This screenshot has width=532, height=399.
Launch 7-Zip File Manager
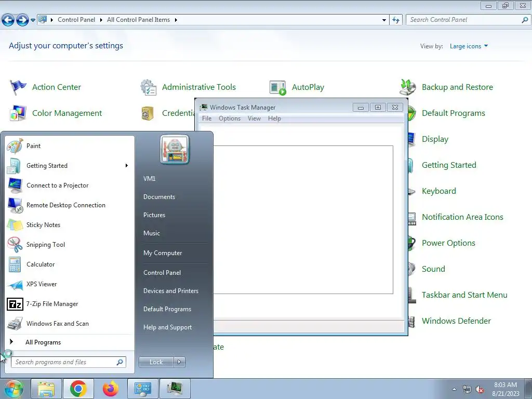point(52,303)
